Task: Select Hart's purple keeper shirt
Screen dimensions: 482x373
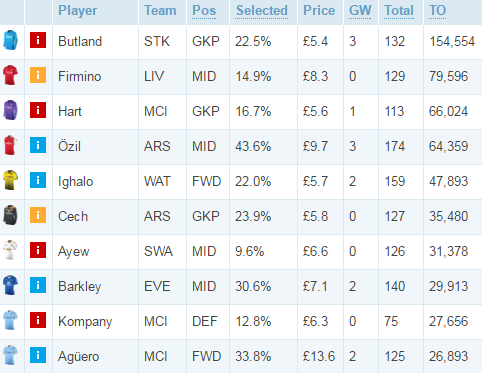Action: point(11,110)
